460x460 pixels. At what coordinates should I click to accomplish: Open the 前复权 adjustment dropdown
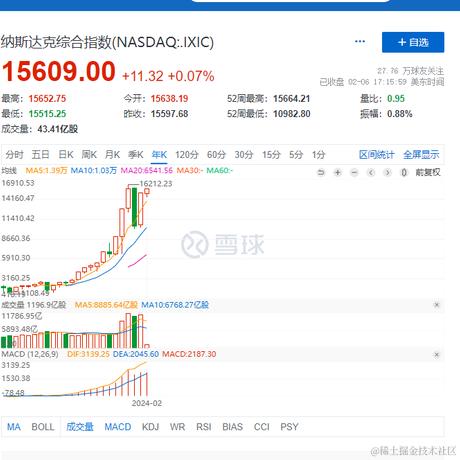428,172
